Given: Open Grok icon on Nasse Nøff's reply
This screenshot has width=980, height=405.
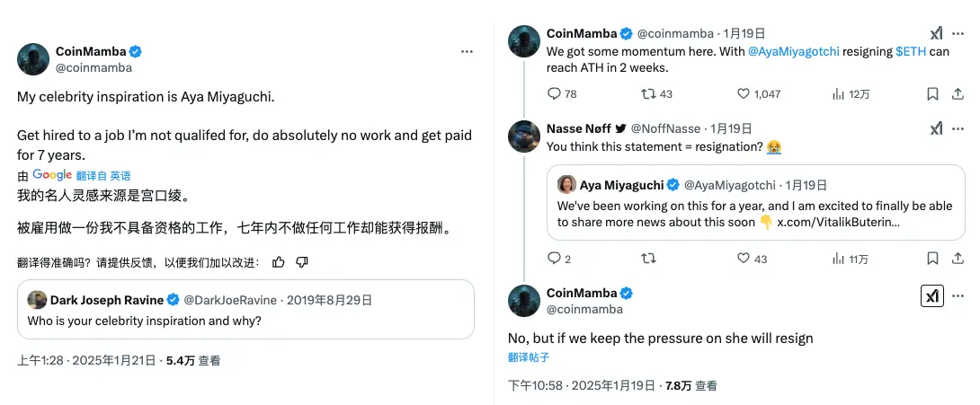Looking at the screenshot, I should click(x=936, y=128).
